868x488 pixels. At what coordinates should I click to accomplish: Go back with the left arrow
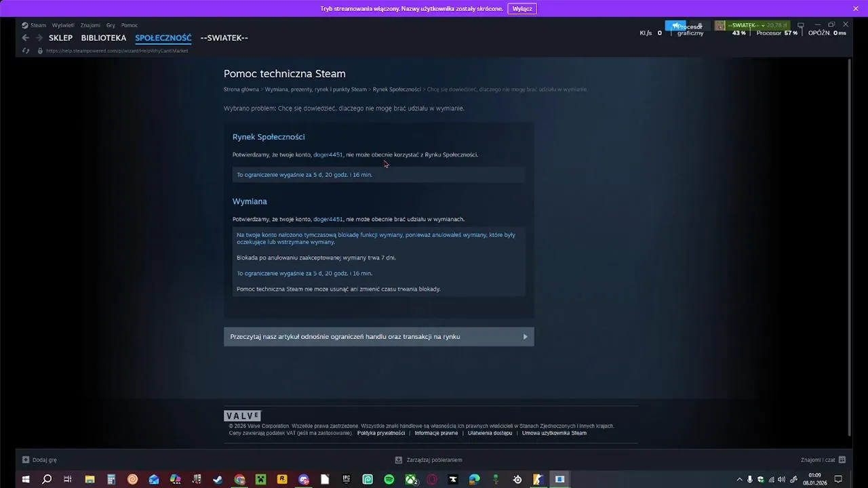[26, 38]
